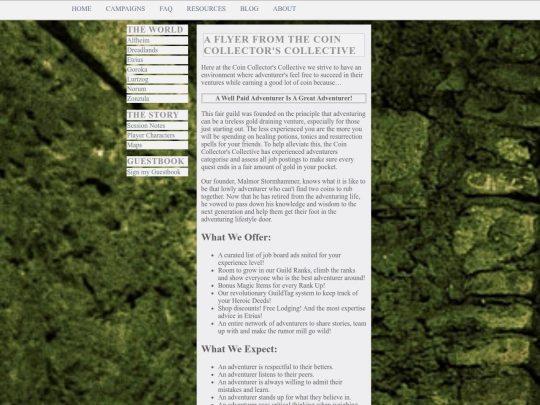Click the 'This fair guild was founded' paragraph
540x405 pixels.
pos(283,140)
